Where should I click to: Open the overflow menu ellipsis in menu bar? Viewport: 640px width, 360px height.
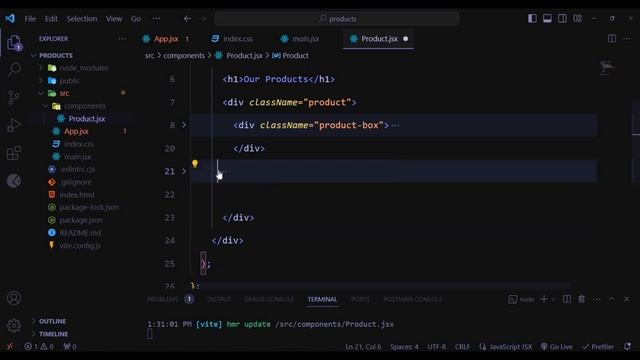pyautogui.click(x=156, y=19)
